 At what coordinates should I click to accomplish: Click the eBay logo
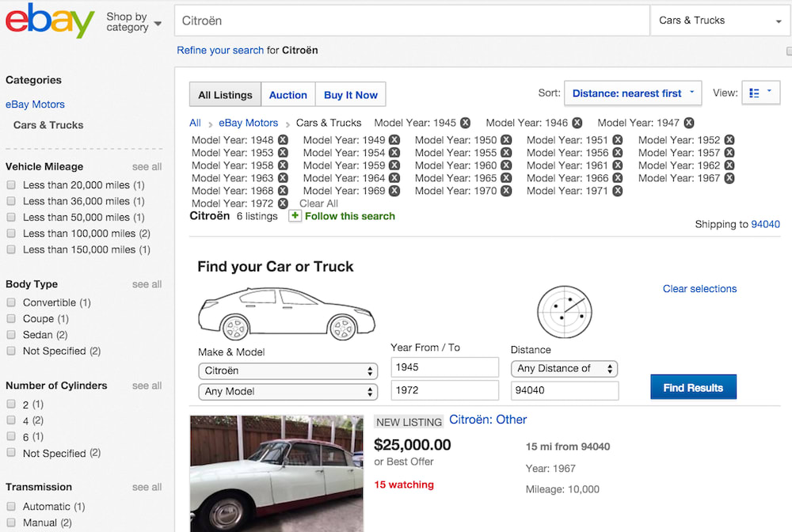pyautogui.click(x=49, y=21)
